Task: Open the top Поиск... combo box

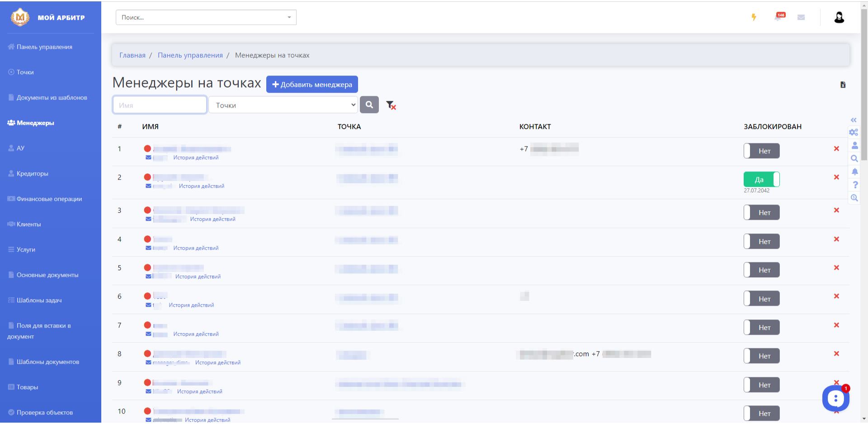Action: point(206,17)
